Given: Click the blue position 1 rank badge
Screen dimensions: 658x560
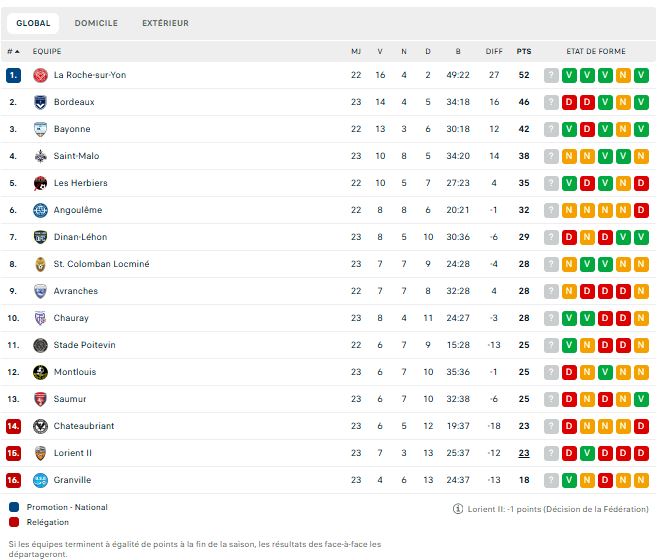Looking at the screenshot, I should 13,75.
